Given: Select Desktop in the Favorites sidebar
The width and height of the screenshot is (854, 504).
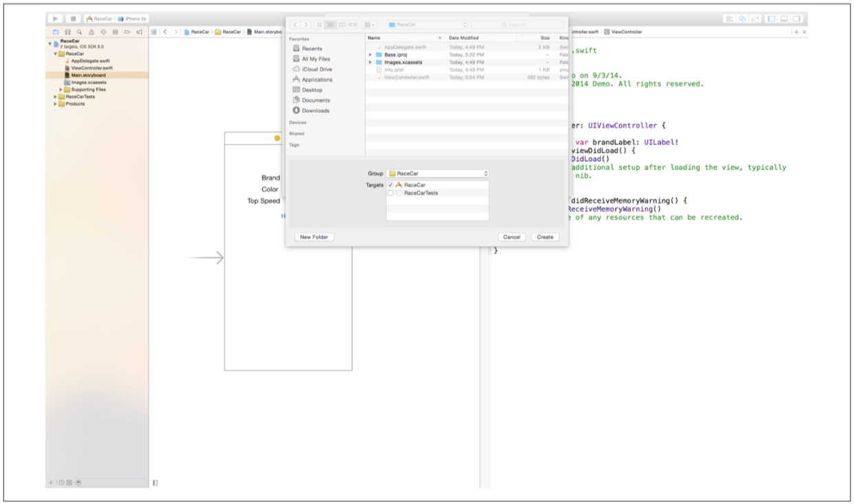Looking at the screenshot, I should pos(311,90).
